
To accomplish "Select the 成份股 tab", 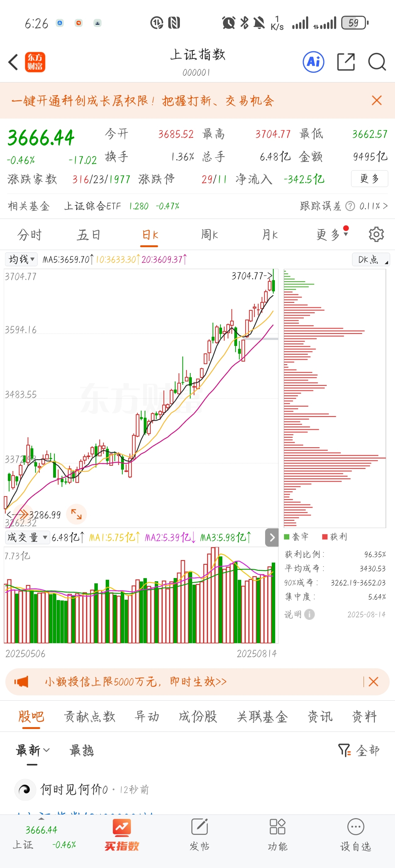I will tap(197, 716).
